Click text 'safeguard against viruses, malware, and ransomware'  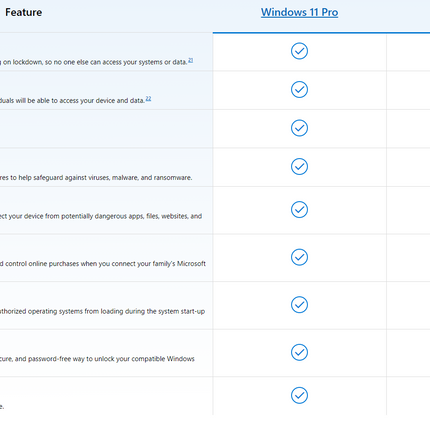[x=112, y=178]
